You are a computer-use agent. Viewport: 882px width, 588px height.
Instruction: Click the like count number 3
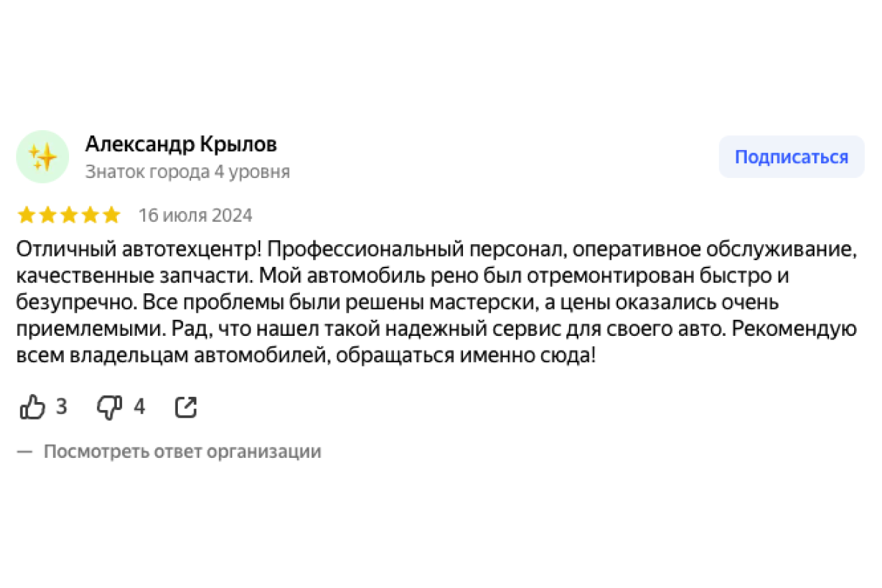(62, 406)
